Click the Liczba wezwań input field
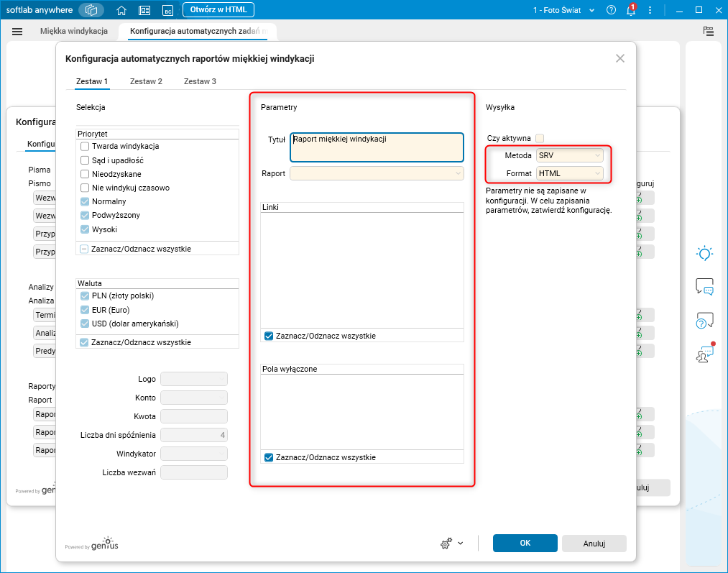 [194, 472]
